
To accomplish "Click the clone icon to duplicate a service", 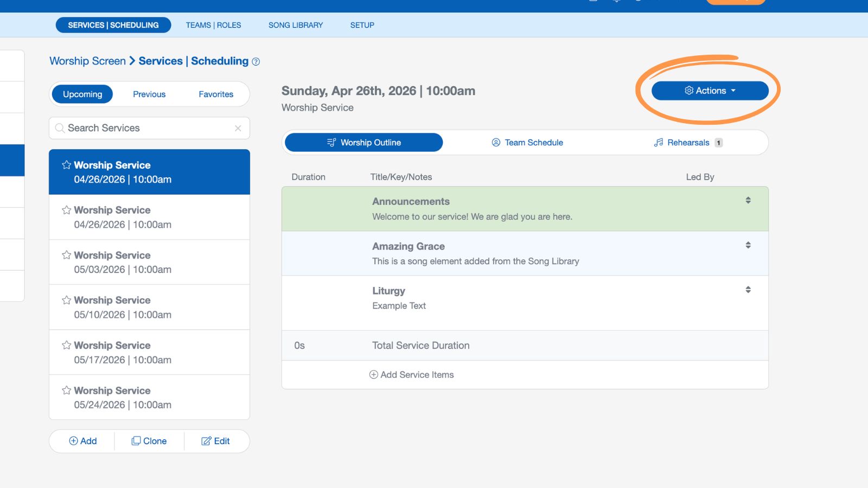I will (137, 441).
